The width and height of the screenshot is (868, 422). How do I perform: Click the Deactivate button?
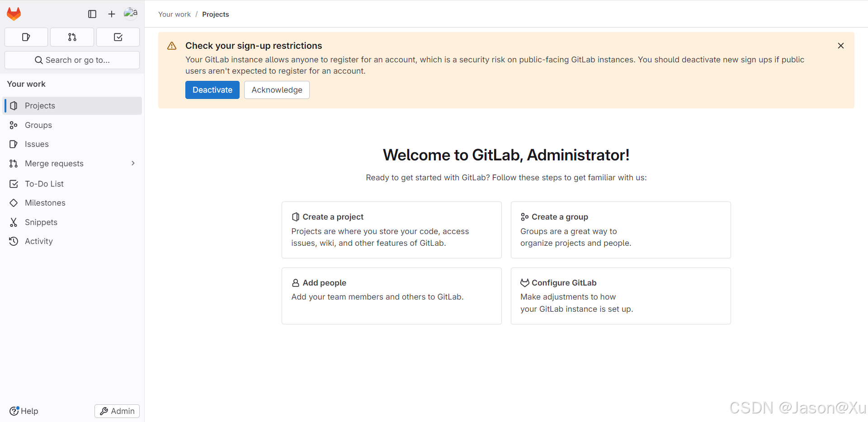[x=212, y=90]
